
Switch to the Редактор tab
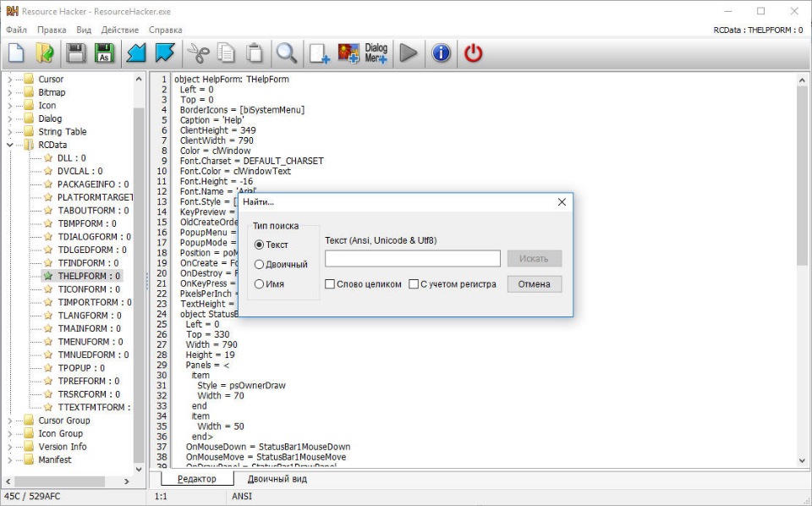pyautogui.click(x=197, y=479)
